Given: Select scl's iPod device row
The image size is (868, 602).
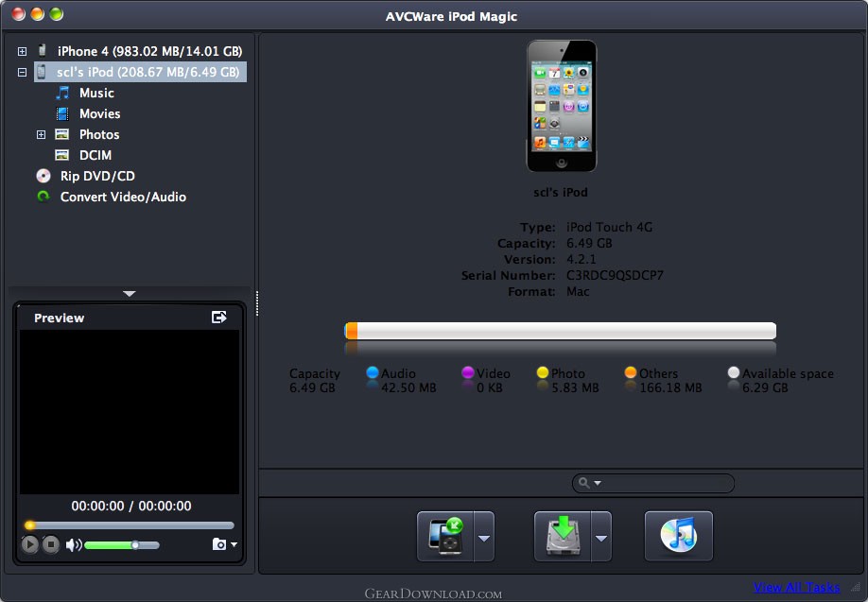Looking at the screenshot, I should tap(141, 73).
